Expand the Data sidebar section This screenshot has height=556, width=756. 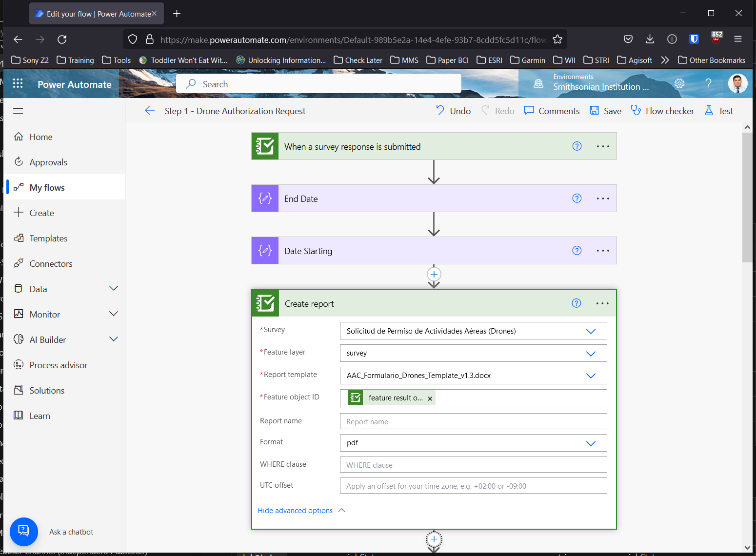point(113,288)
